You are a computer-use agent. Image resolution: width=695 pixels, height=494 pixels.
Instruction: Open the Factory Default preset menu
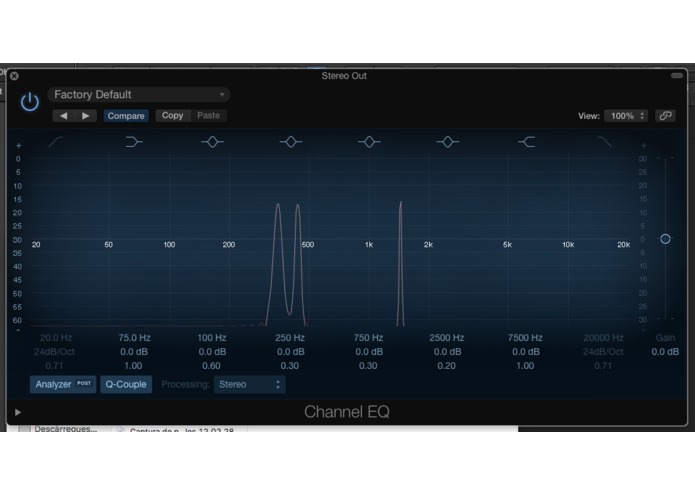(139, 94)
